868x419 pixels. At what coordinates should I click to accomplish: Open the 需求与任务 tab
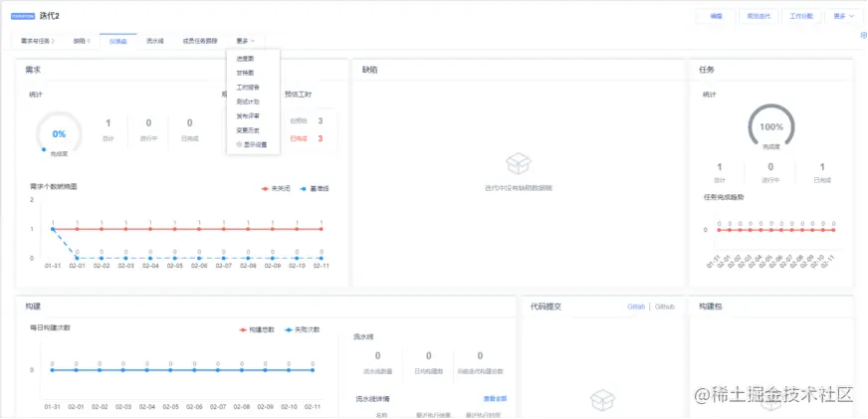point(37,41)
